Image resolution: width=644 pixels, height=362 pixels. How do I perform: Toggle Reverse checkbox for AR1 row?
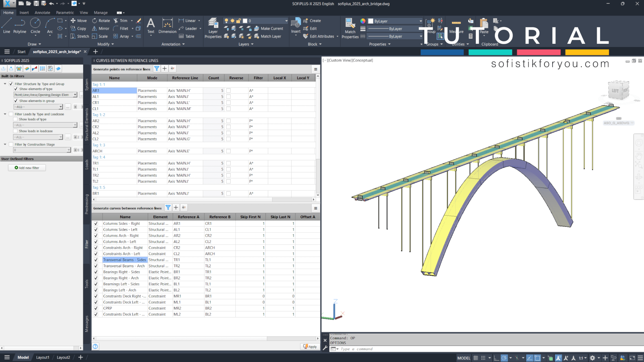click(x=229, y=91)
